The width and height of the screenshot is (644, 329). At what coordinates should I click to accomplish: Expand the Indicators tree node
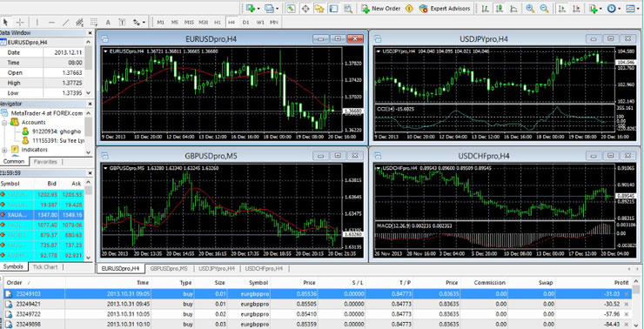coord(4,150)
